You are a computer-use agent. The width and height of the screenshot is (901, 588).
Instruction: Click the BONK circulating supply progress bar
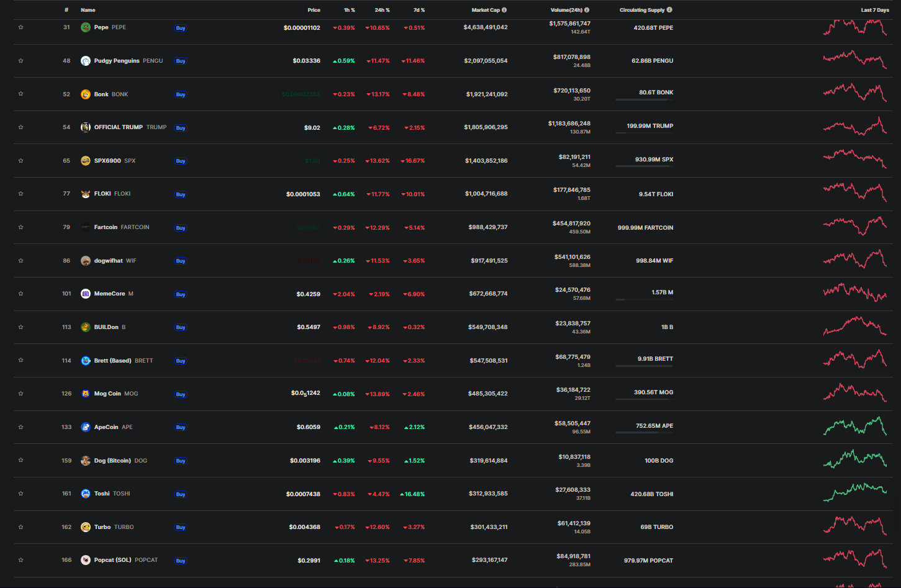pos(644,100)
